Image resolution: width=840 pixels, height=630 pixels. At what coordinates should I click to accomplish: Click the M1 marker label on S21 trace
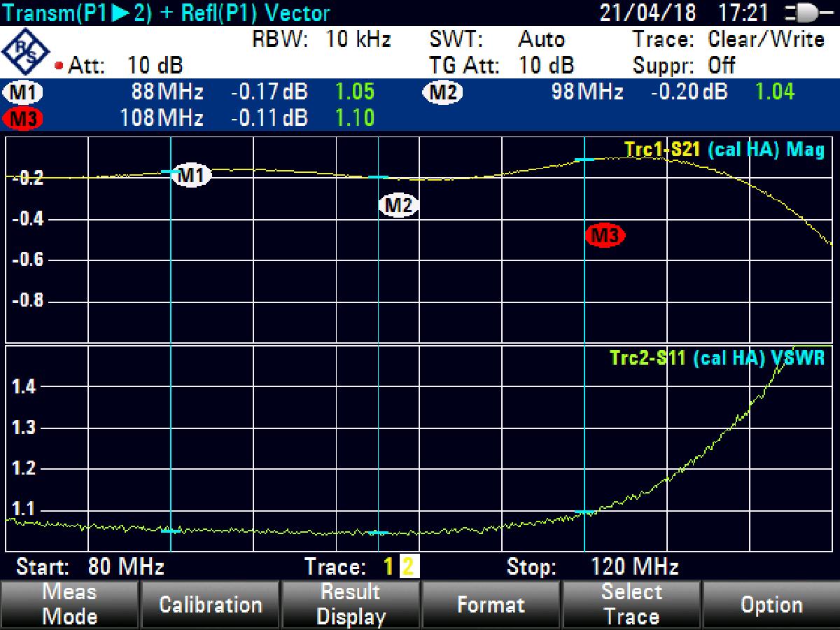click(x=191, y=175)
